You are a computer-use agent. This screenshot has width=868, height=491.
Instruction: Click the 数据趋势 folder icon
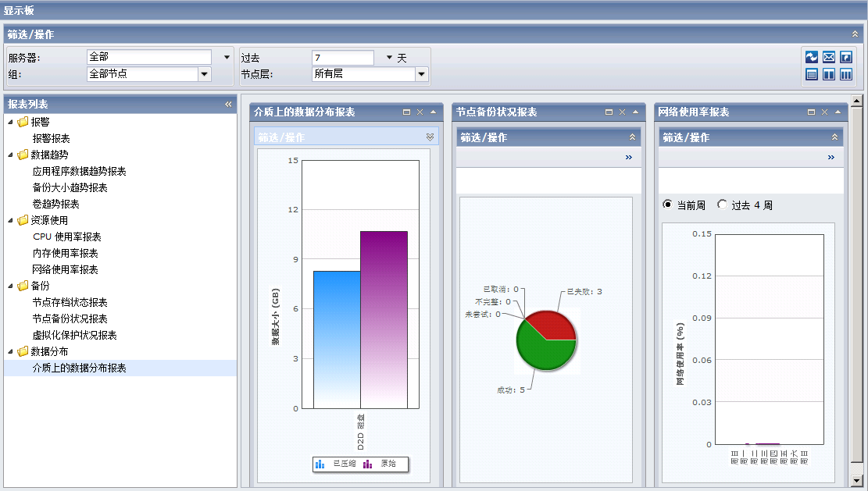pos(23,155)
